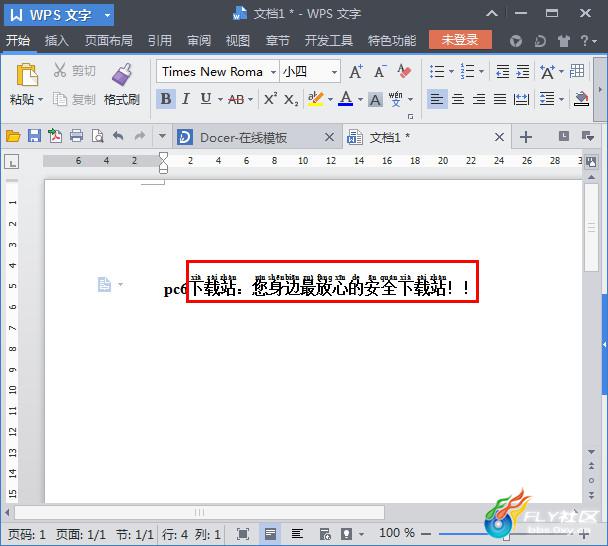Click the vertical scrollbar down arrow

pos(591,452)
